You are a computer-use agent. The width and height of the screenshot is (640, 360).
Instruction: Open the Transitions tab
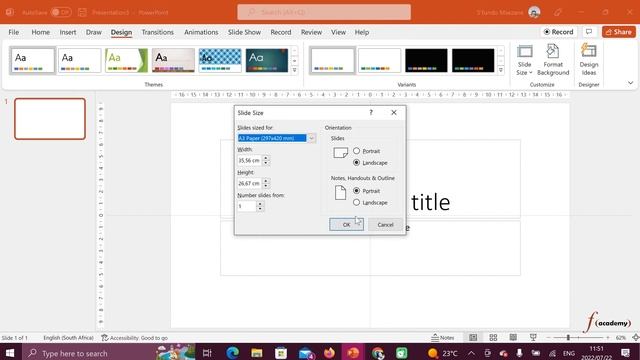click(x=158, y=32)
